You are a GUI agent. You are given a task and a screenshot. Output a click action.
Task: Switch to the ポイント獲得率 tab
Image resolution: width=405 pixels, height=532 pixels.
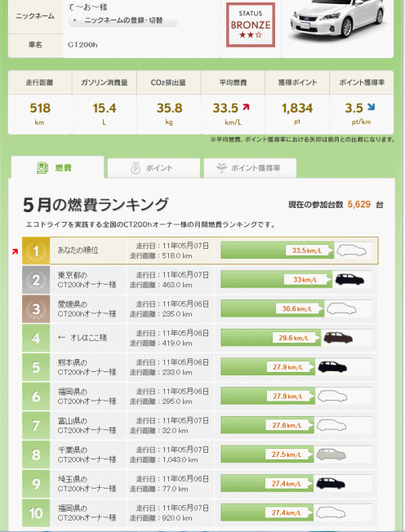tap(250, 168)
